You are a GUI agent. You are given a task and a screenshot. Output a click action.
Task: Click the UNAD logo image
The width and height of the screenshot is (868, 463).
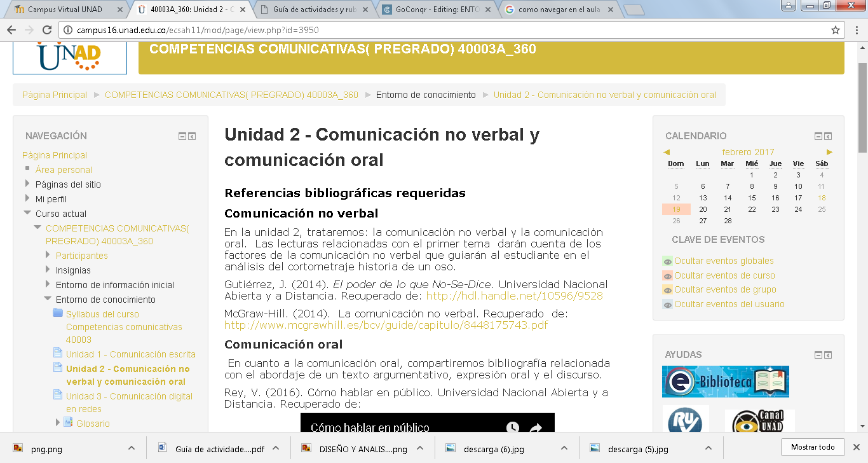pyautogui.click(x=69, y=57)
